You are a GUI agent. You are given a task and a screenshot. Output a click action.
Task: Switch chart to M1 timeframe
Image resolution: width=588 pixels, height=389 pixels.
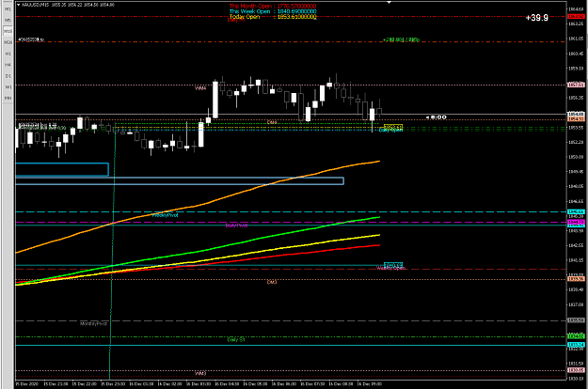tap(8, 9)
